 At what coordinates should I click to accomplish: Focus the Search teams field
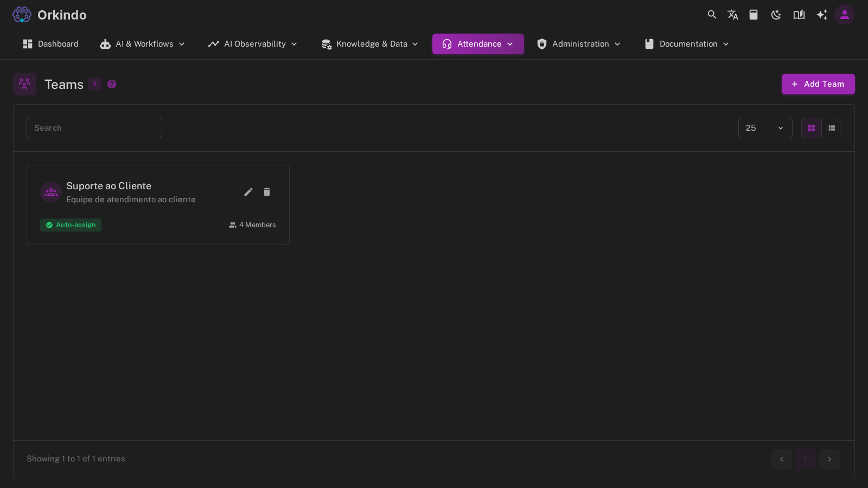94,128
